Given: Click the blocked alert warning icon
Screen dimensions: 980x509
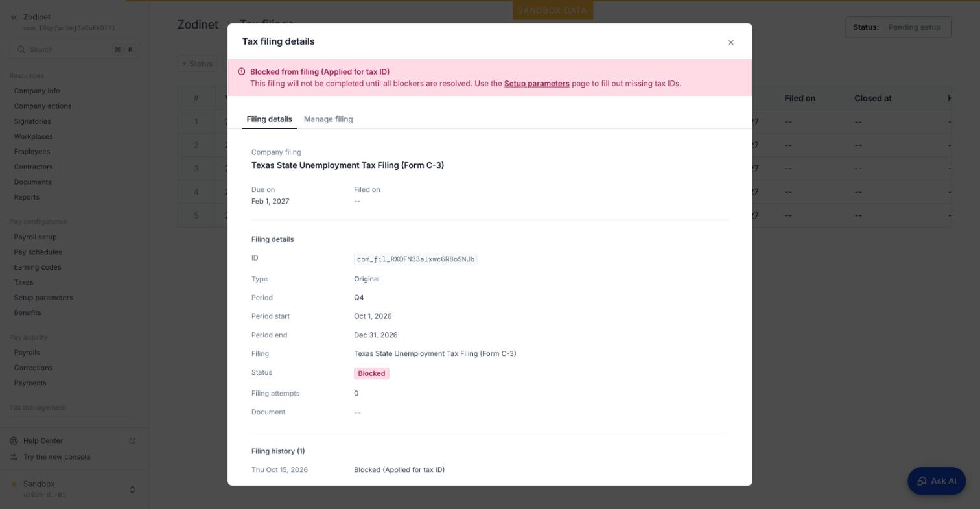Looking at the screenshot, I should [x=241, y=72].
